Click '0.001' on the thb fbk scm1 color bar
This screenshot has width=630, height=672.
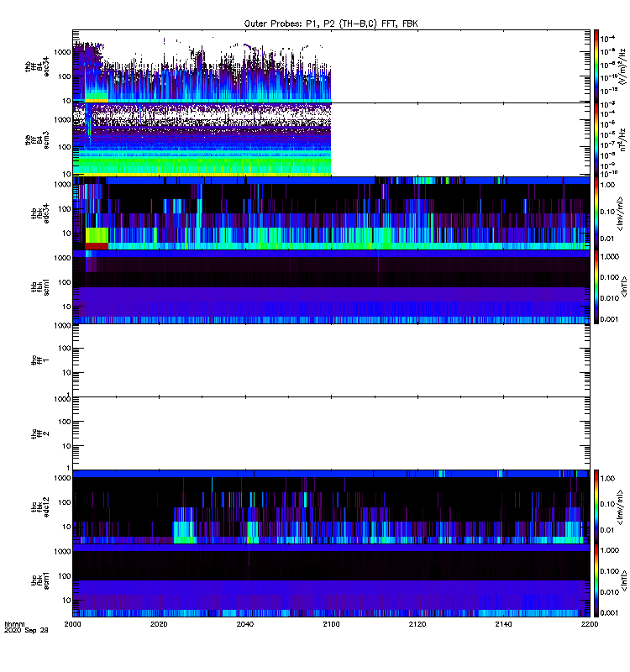(x=610, y=319)
